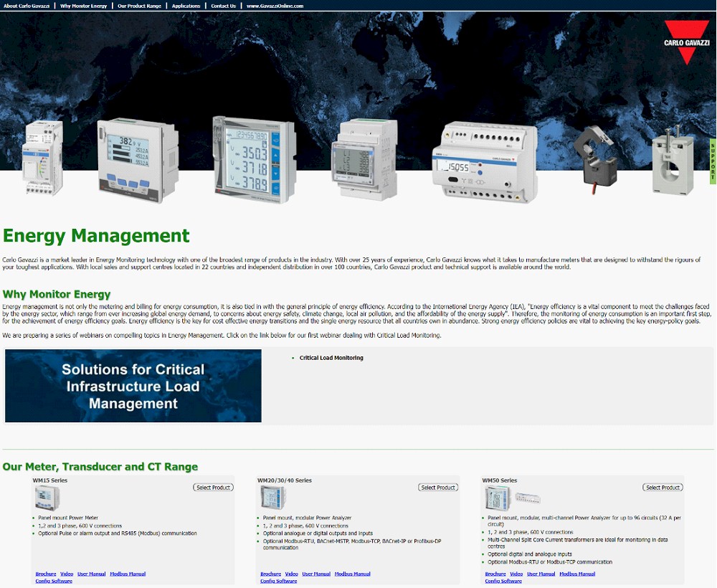Watch the WM50 Series Video

(x=517, y=574)
